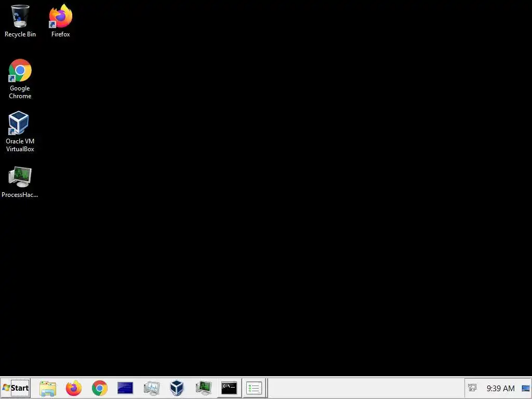Launch VirtualBox from the taskbar

(177, 388)
